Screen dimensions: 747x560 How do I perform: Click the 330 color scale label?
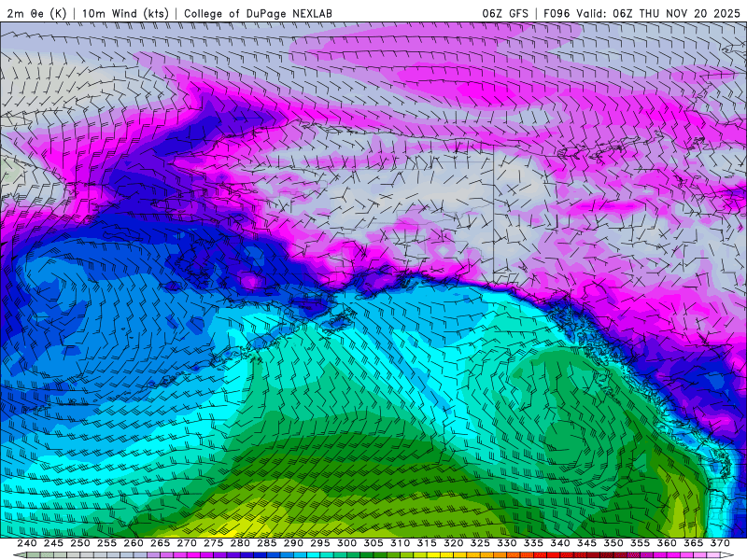[507, 543]
